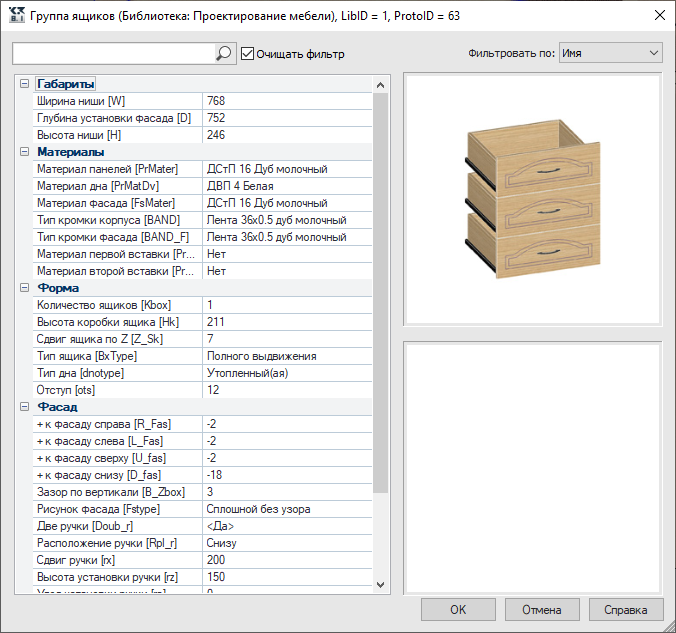Click the application icon in title bar
Screen dimensions: 676x633
[x=16, y=16]
